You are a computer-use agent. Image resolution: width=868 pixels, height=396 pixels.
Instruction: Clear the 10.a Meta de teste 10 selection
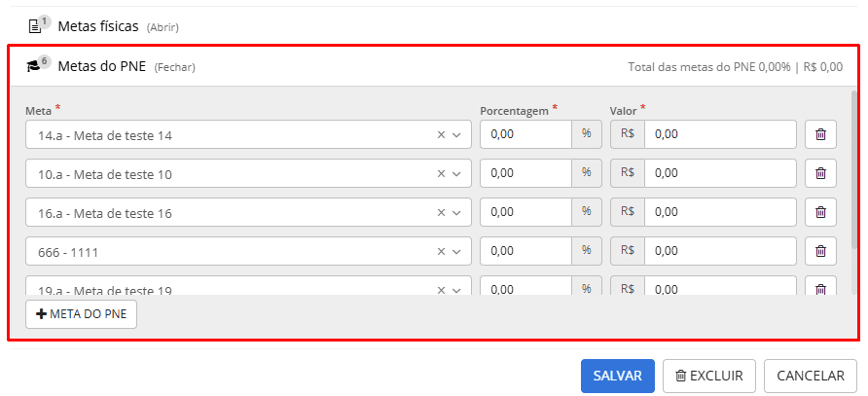point(441,173)
